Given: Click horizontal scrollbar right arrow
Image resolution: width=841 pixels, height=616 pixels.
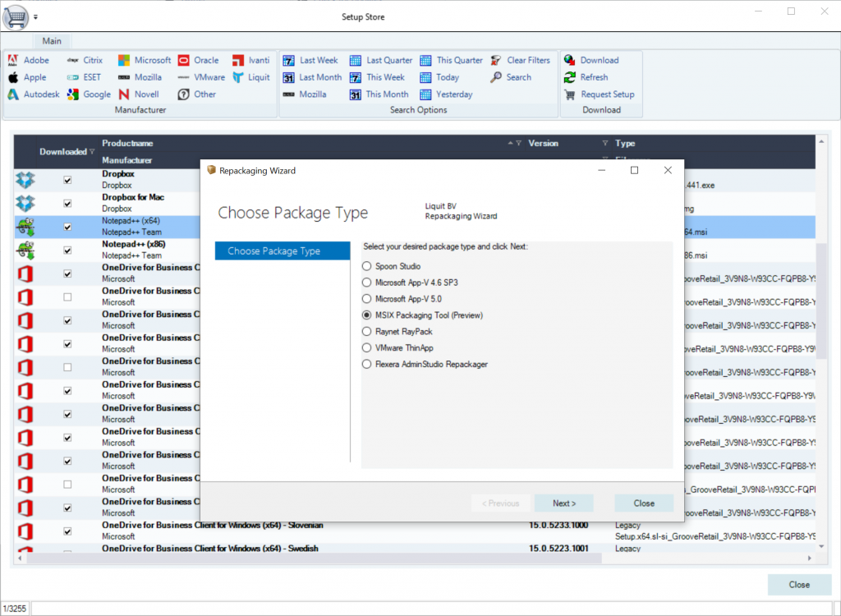Looking at the screenshot, I should (810, 559).
